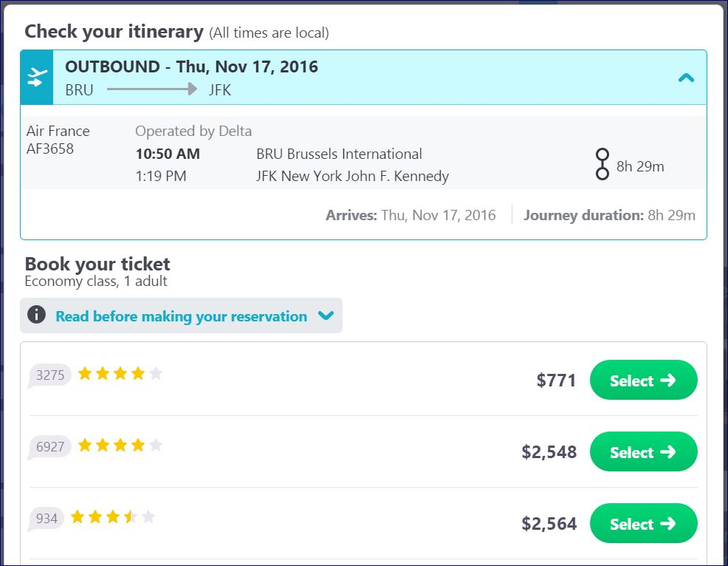Select the $2,564 ticket offer

643,524
